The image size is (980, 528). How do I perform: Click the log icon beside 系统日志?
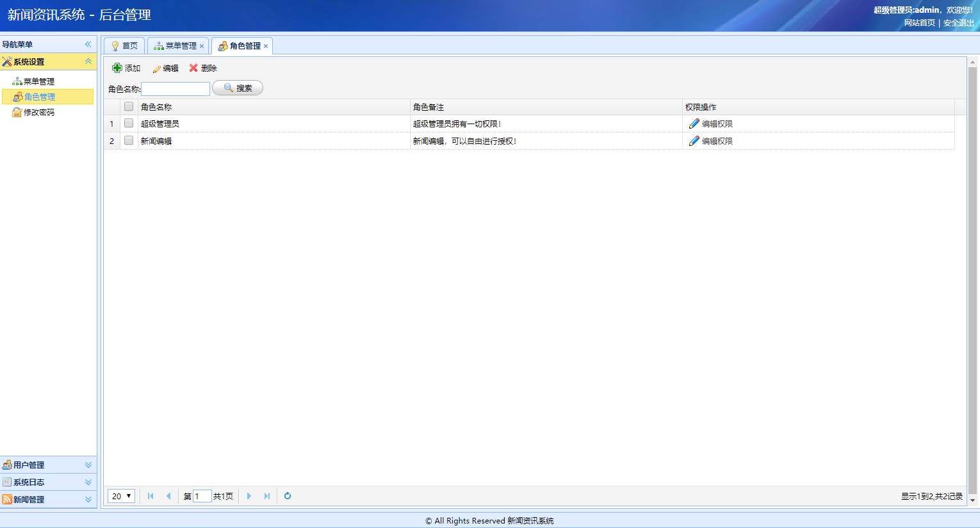pyautogui.click(x=7, y=482)
